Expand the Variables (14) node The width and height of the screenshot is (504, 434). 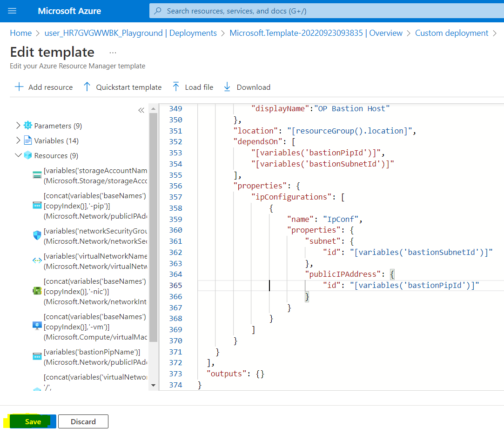point(18,140)
